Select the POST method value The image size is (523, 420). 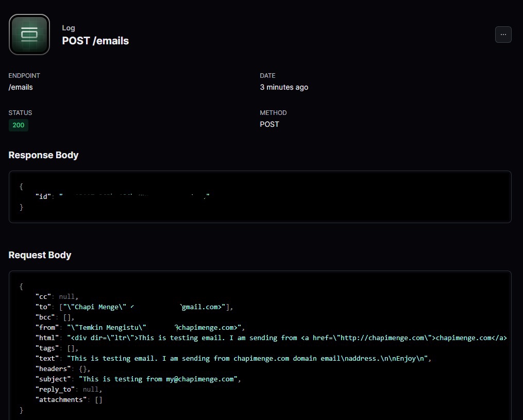pos(269,124)
